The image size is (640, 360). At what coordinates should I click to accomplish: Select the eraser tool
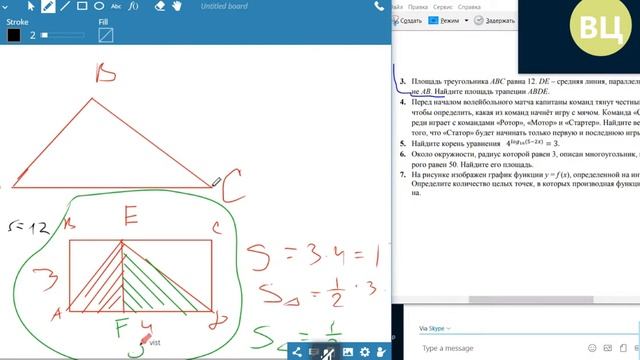click(x=160, y=6)
